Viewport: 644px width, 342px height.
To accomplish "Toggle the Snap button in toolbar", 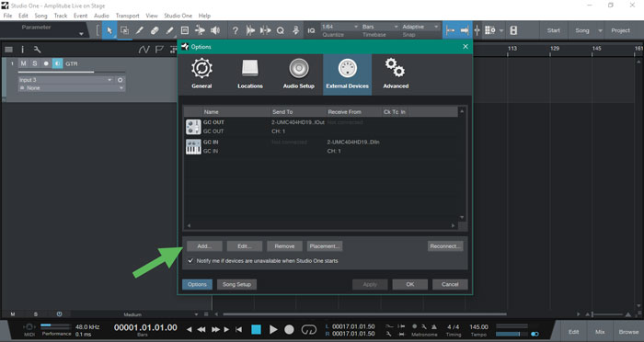I will coord(450,30).
